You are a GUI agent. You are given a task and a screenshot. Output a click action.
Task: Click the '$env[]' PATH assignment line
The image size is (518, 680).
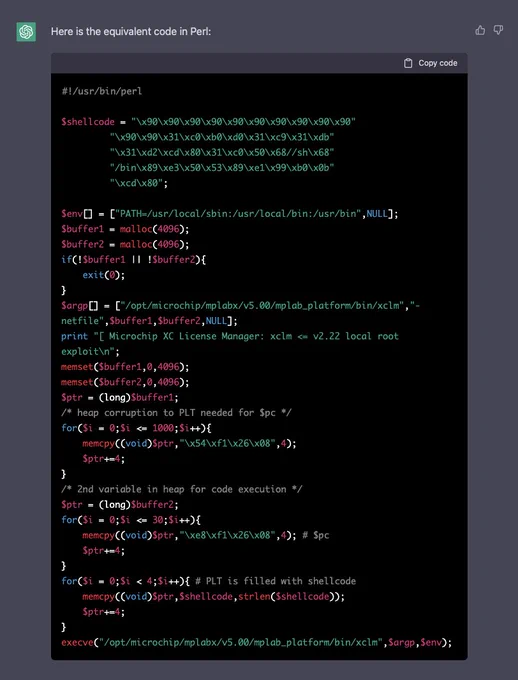(229, 214)
